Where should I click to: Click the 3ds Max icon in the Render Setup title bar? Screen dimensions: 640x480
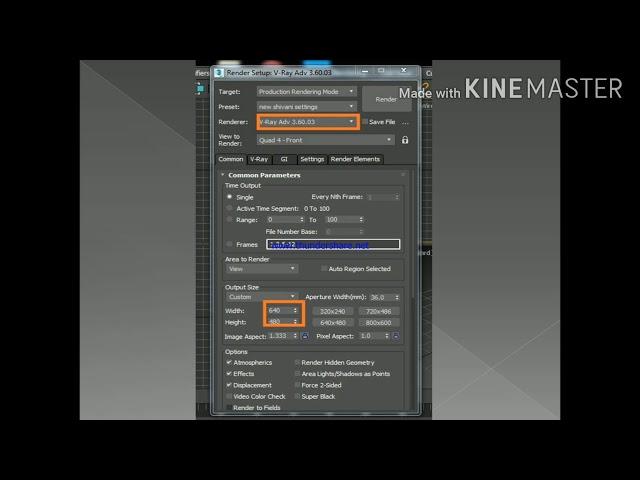(219, 73)
